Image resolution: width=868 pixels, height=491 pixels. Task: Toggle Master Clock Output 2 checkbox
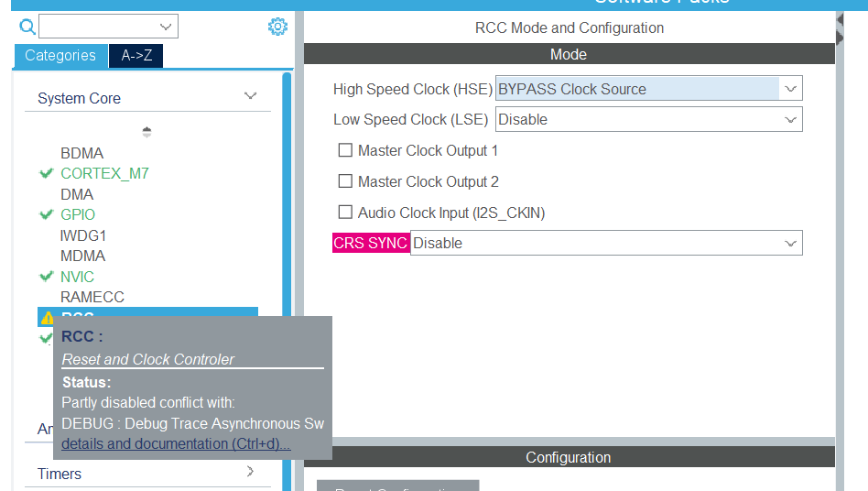[345, 181]
